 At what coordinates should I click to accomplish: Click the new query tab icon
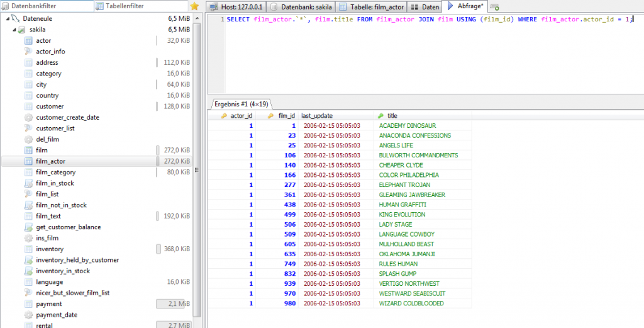[495, 7]
